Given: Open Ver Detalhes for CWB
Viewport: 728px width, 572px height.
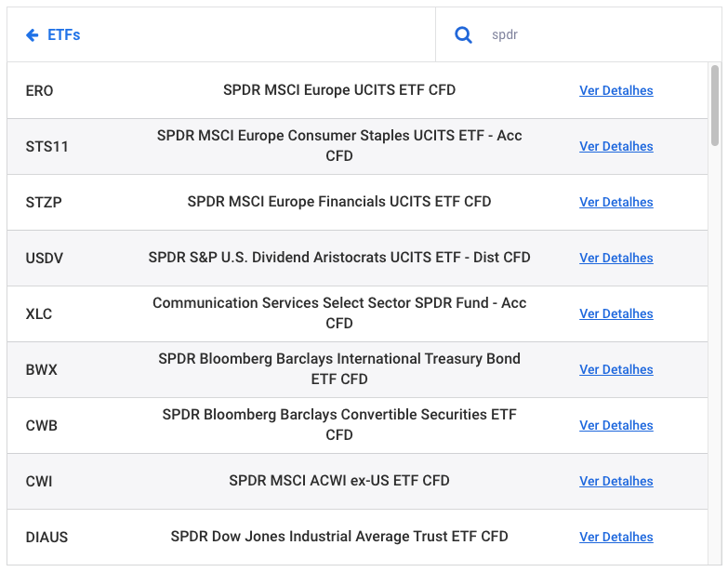Looking at the screenshot, I should tap(616, 425).
